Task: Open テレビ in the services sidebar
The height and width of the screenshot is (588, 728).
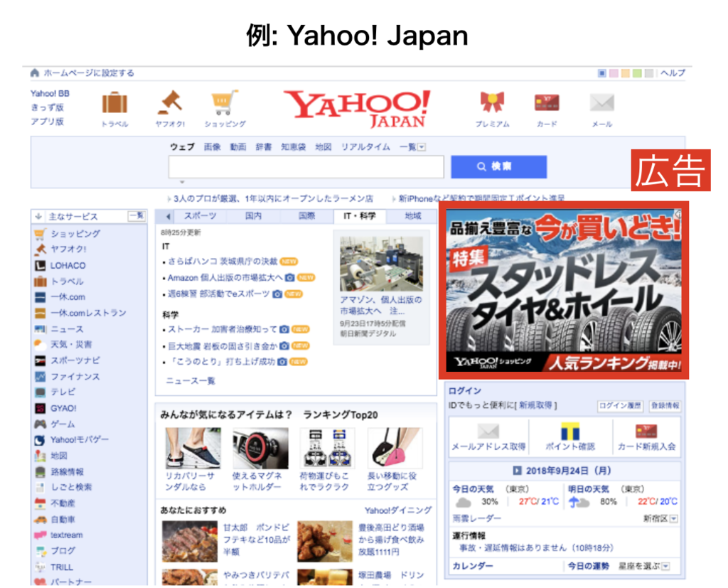Action: click(x=63, y=392)
